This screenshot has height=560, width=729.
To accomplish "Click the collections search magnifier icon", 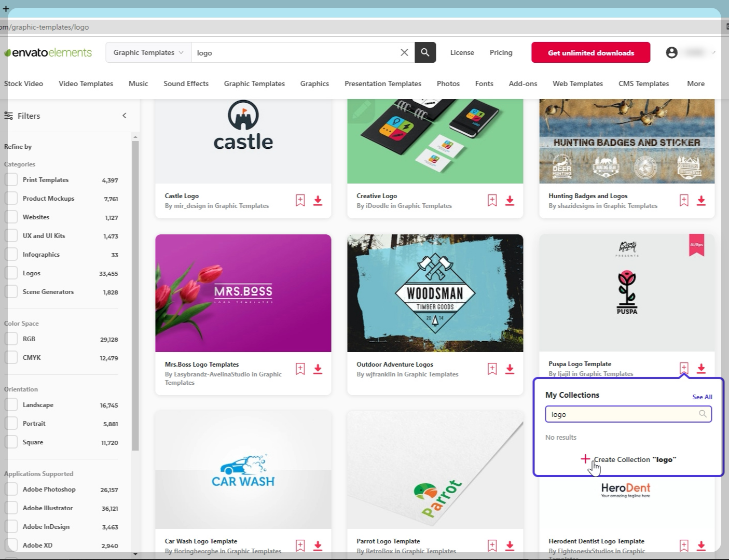I will [703, 414].
